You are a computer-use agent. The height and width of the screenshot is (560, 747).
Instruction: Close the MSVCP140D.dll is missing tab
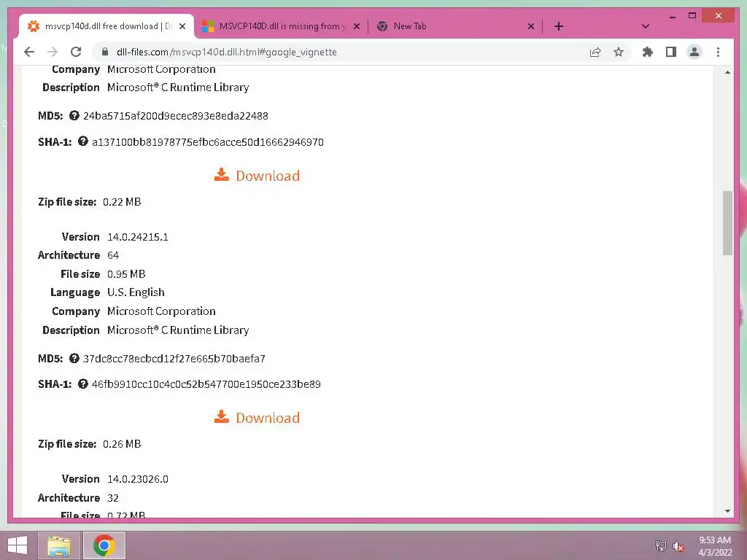[x=356, y=26]
